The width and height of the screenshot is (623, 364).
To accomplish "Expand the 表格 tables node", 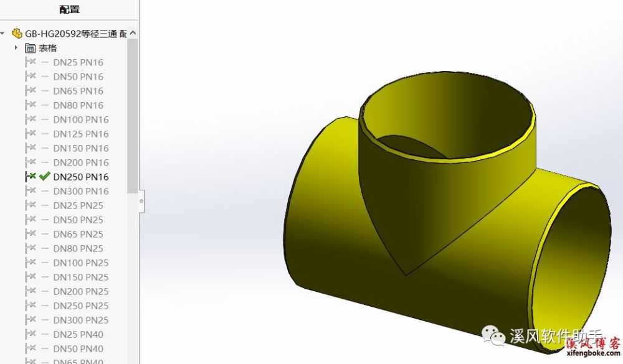I will pos(16,48).
